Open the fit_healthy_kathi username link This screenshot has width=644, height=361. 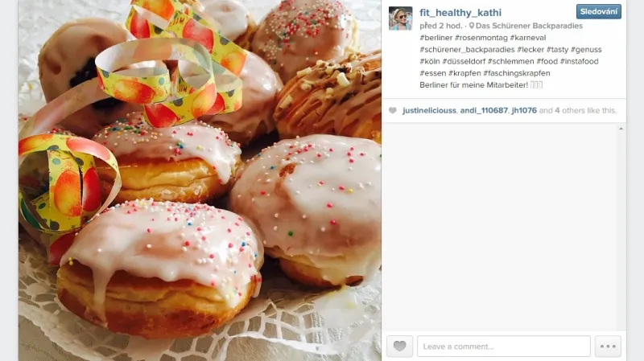pyautogui.click(x=460, y=13)
